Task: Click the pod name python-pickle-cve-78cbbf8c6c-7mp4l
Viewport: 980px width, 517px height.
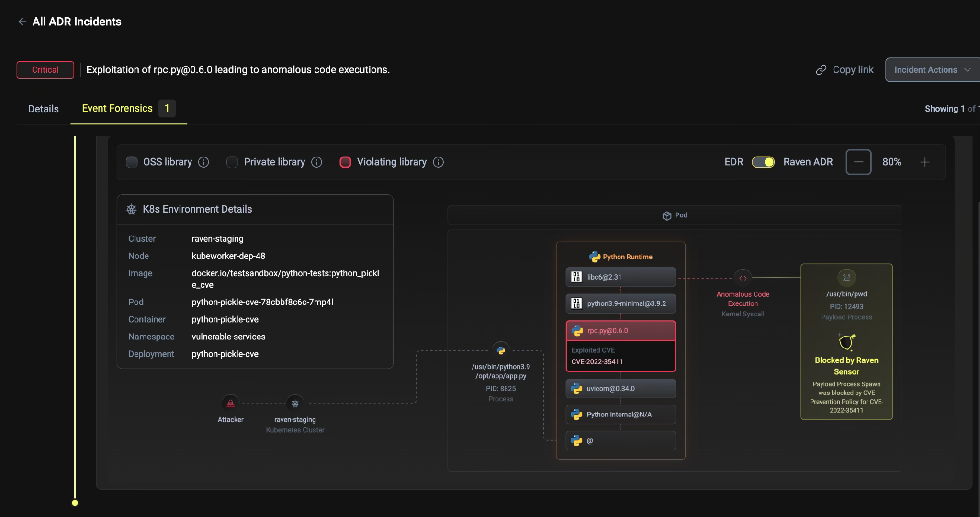Action: pyautogui.click(x=262, y=302)
